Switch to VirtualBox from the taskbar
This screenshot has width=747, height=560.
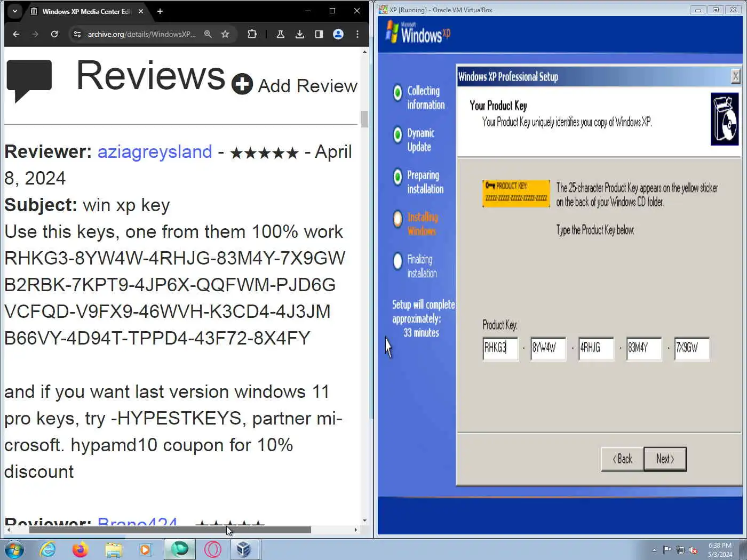tap(244, 549)
